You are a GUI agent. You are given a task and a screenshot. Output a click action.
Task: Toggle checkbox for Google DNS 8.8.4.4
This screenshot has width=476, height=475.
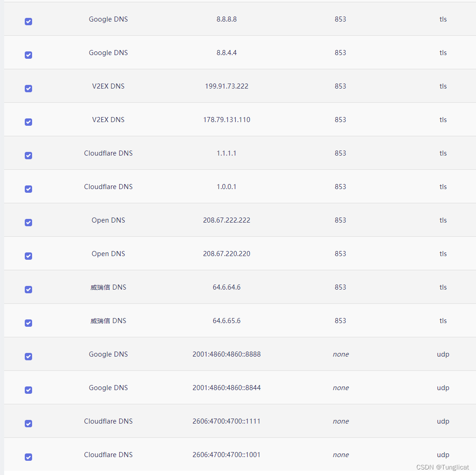click(28, 55)
